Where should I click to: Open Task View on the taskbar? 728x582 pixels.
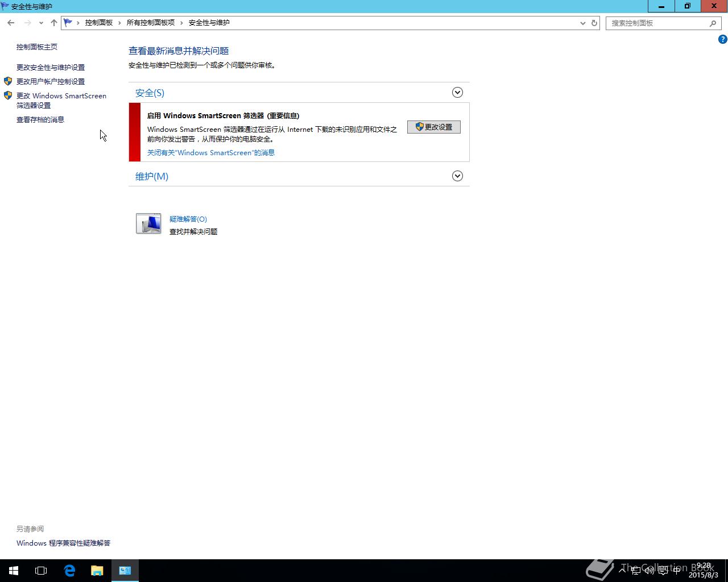pyautogui.click(x=41, y=571)
